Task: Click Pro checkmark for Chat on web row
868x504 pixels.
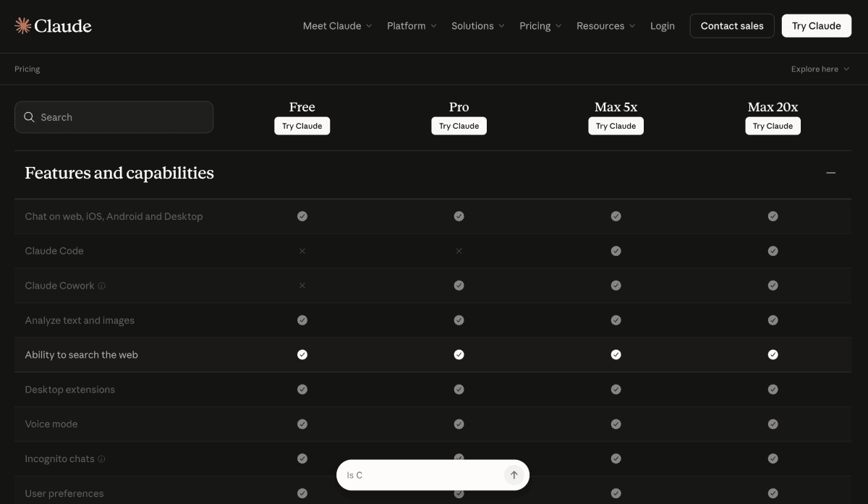Action: point(459,216)
